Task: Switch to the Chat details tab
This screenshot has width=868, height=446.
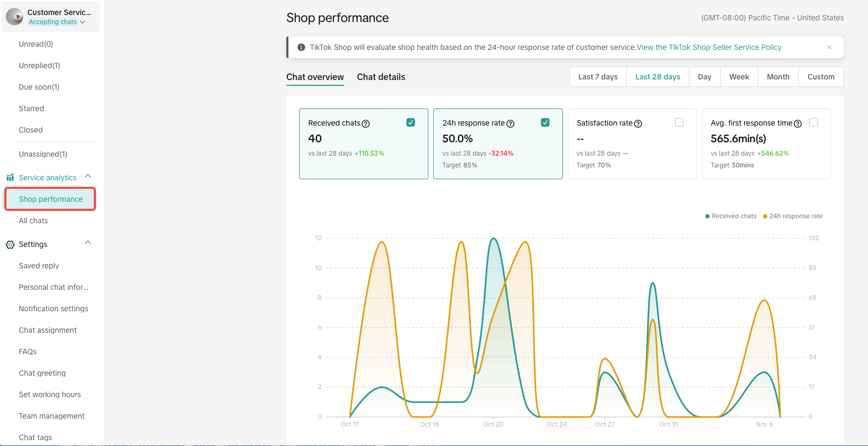Action: (381, 77)
